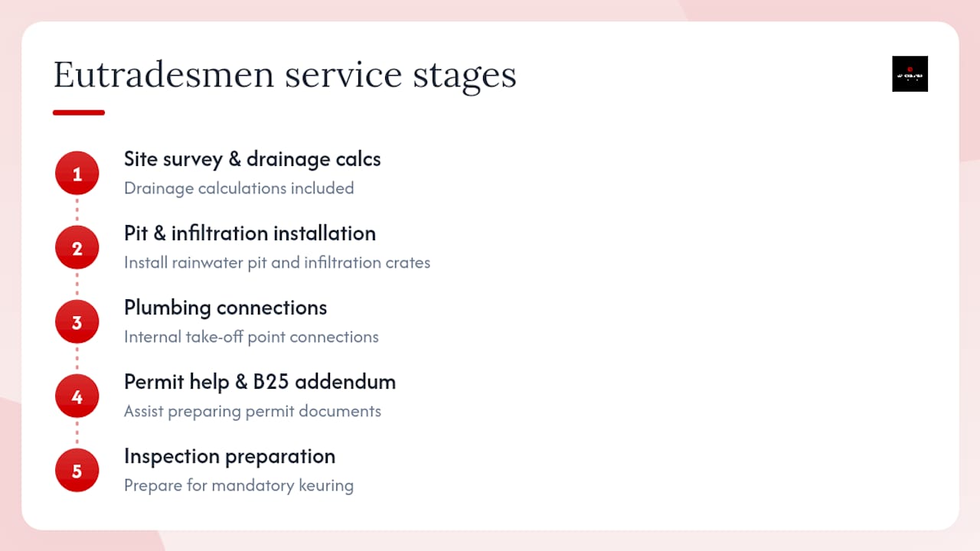The height and width of the screenshot is (551, 980).
Task: Click the red step 2 circle
Action: click(x=77, y=248)
